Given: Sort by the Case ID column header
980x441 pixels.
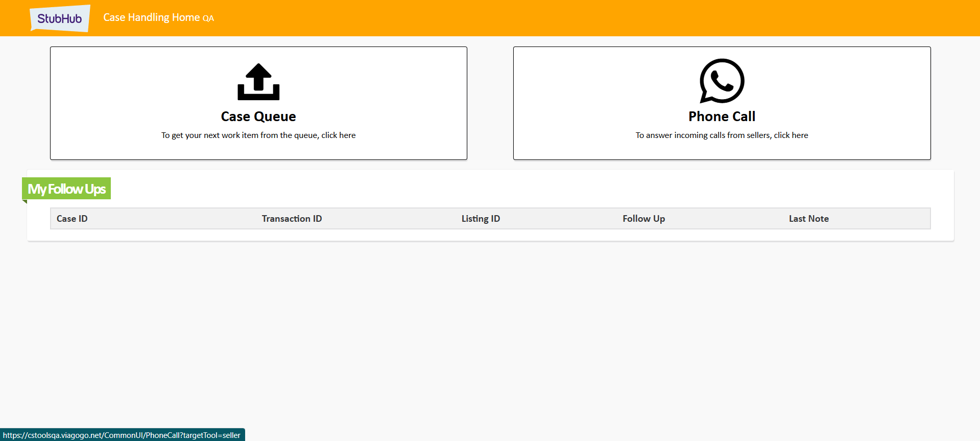Looking at the screenshot, I should point(72,219).
